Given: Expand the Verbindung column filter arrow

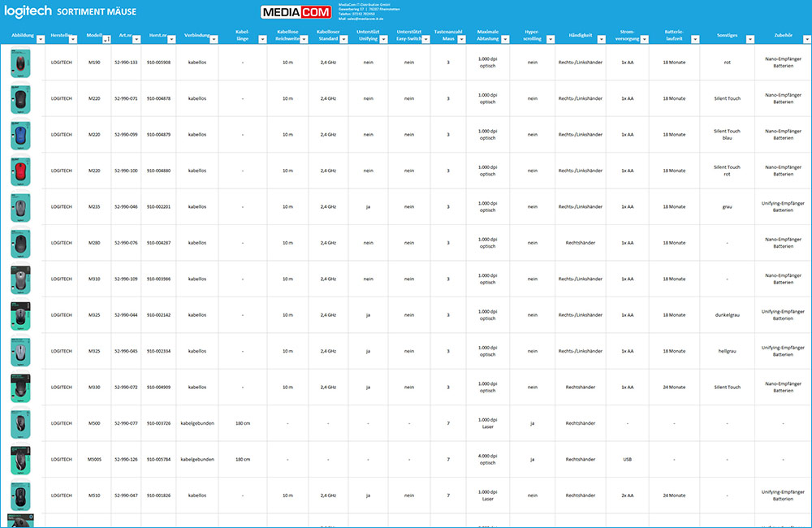Looking at the screenshot, I should tap(214, 39).
